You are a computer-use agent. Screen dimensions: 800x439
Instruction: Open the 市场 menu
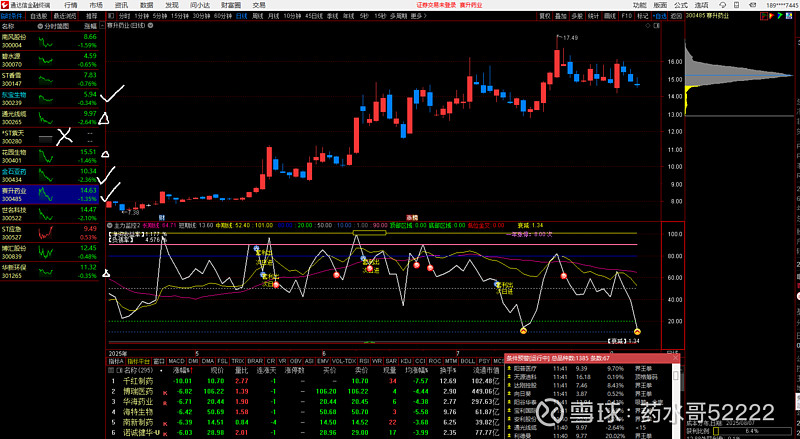pos(96,5)
